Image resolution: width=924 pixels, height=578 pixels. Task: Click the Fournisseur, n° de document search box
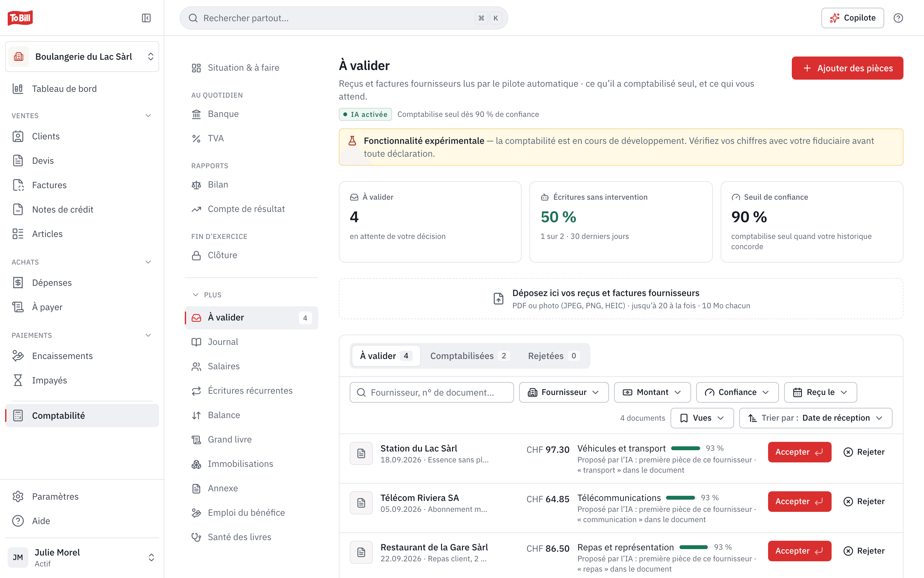(432, 392)
